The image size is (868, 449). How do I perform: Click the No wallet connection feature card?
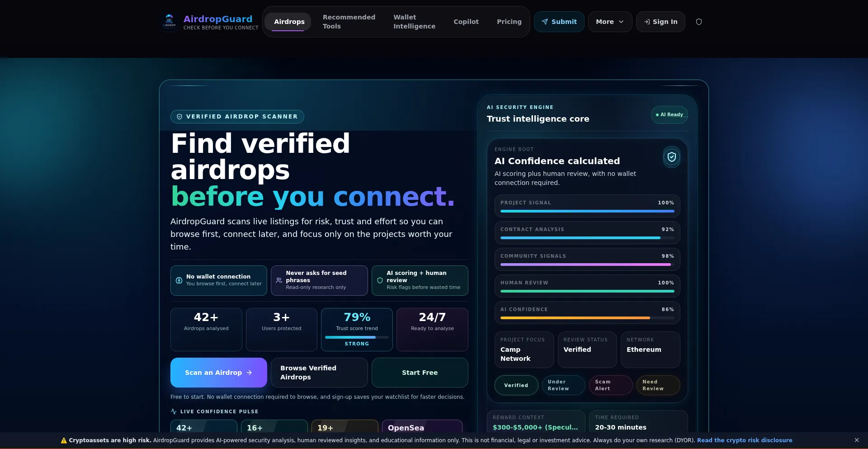click(219, 280)
